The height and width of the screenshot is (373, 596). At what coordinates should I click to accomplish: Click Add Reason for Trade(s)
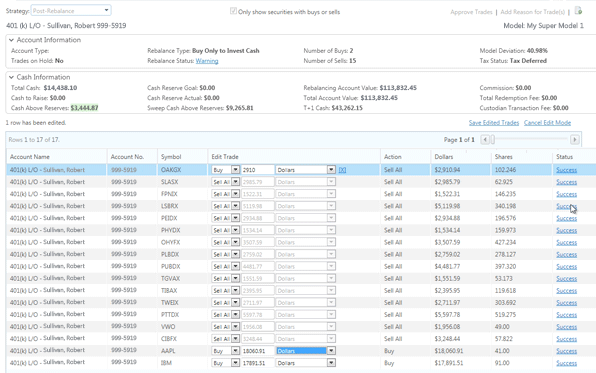coord(532,12)
